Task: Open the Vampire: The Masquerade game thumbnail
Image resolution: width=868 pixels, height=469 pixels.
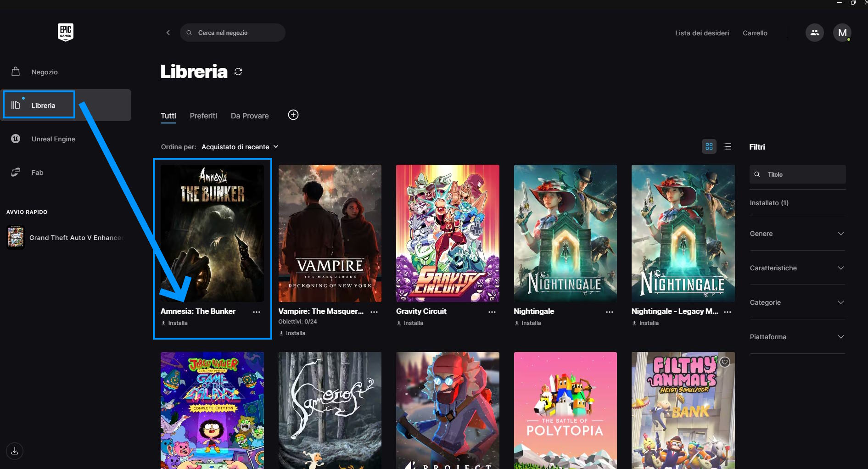Action: 330,233
